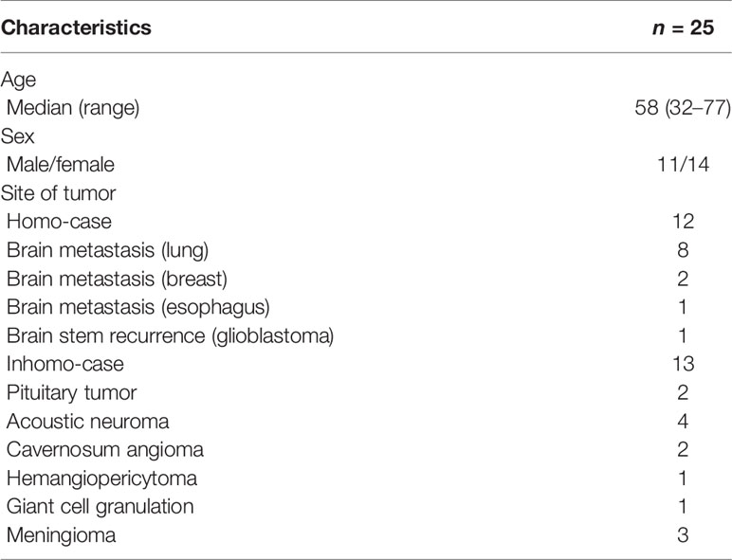Click Acoustic neuroma text
Viewport: 732px width, 560px height.
tap(88, 422)
